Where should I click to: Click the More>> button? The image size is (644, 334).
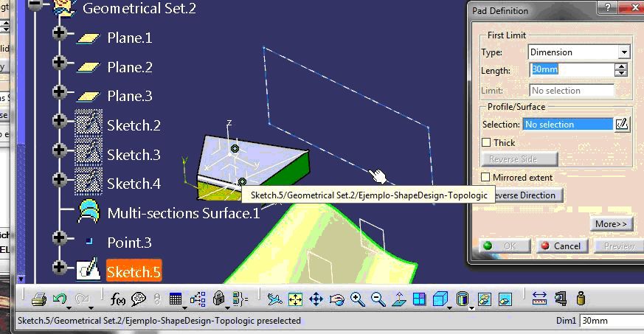[x=612, y=224]
